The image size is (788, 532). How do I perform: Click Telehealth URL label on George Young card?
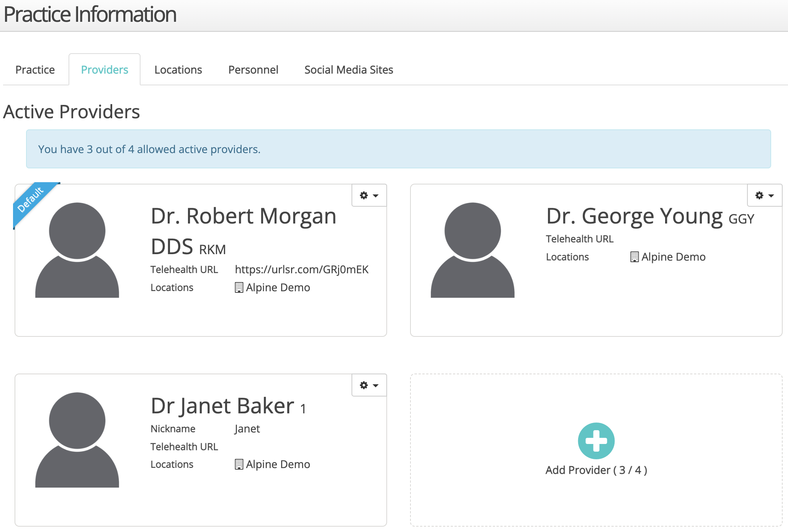(580, 239)
